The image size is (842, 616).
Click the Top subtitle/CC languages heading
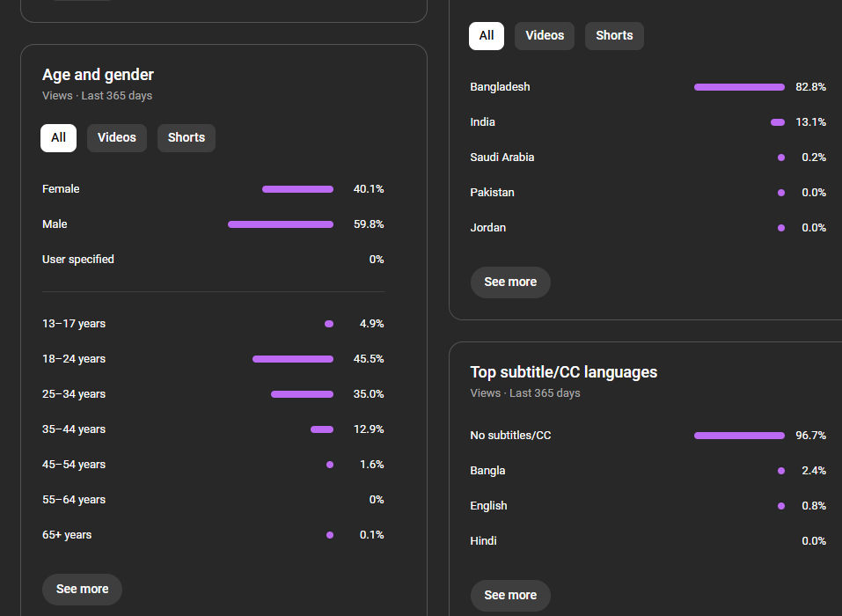(563, 372)
